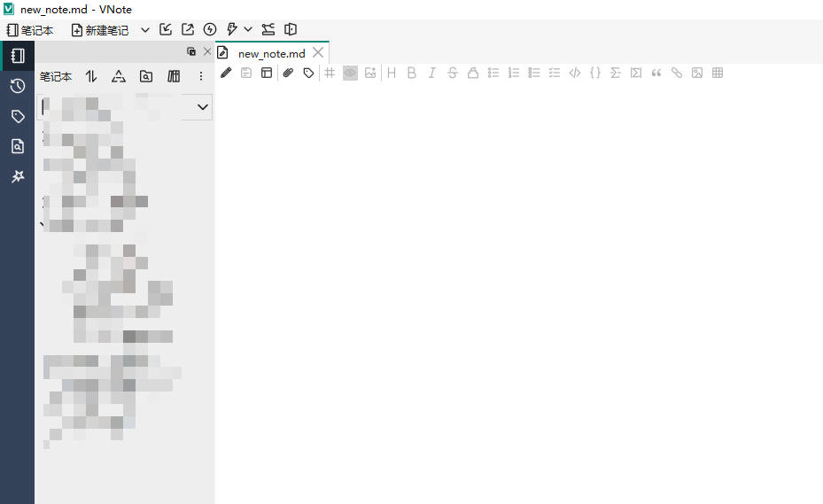Click the import icon in top toolbar
823x504 pixels.
[166, 29]
